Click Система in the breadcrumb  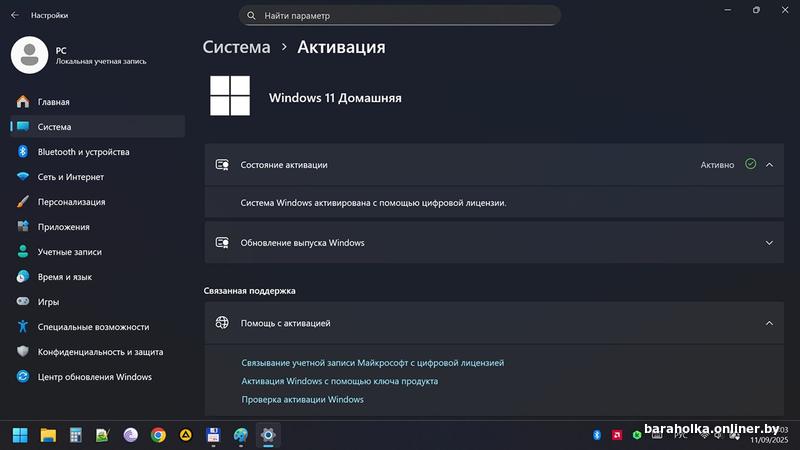tap(236, 47)
